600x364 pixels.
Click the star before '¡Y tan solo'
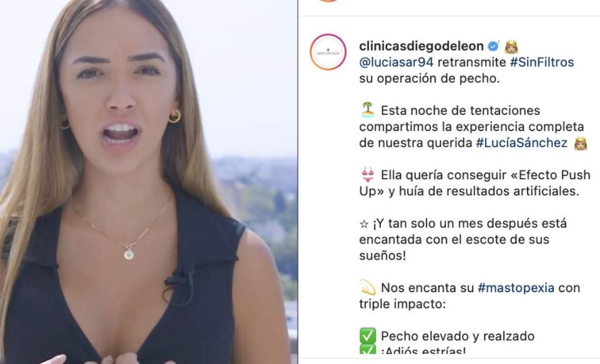click(x=364, y=224)
